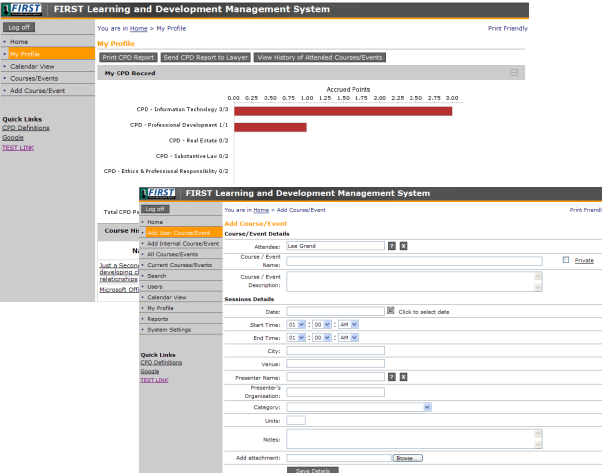Click the Professional Development red progress bar
The image size is (602, 473).
(x=270, y=127)
